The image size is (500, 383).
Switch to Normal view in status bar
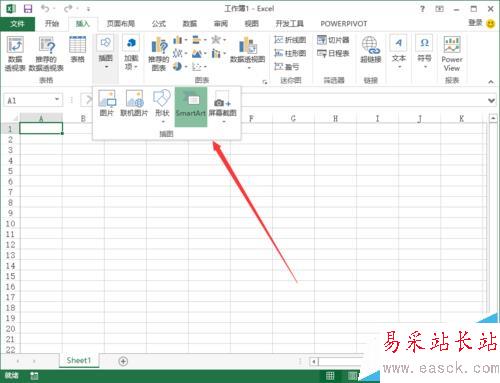coord(330,376)
